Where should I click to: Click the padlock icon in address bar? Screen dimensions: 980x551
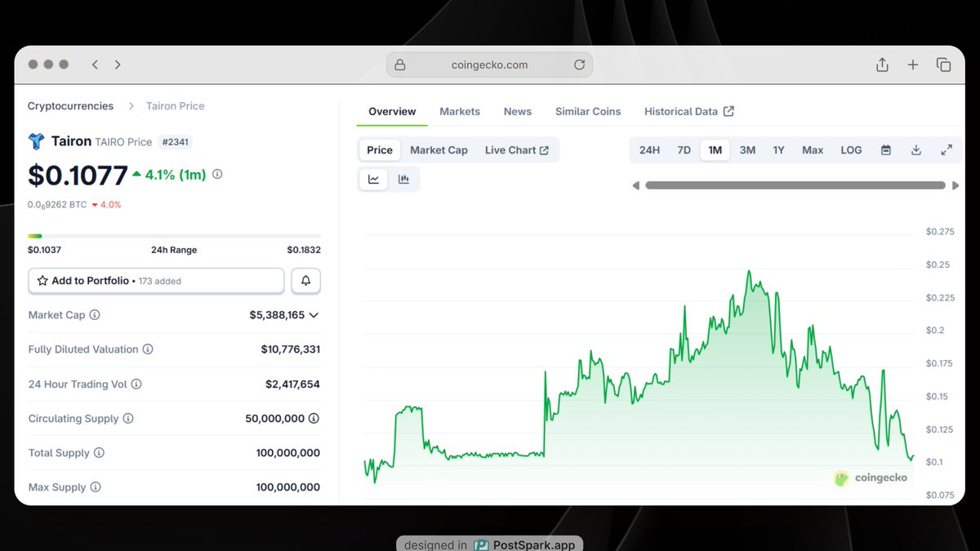pos(400,64)
